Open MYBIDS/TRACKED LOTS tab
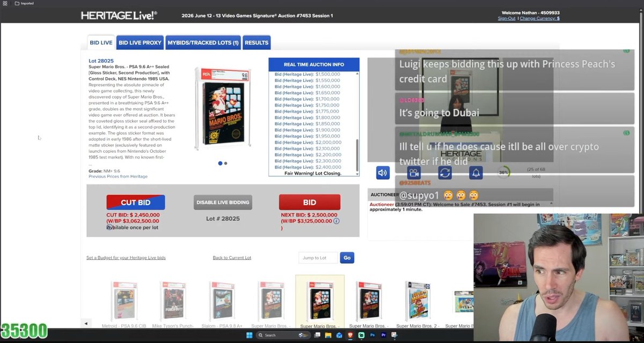 pyautogui.click(x=203, y=42)
